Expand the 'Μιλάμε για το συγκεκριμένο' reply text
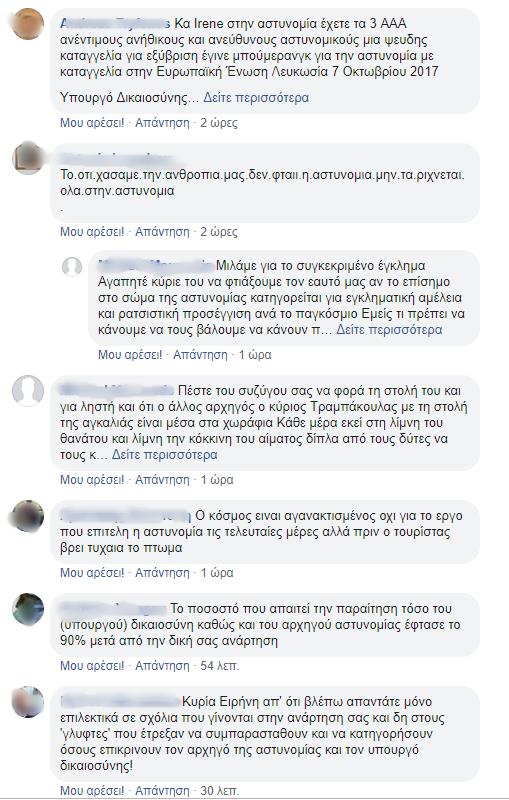 [x=389, y=330]
